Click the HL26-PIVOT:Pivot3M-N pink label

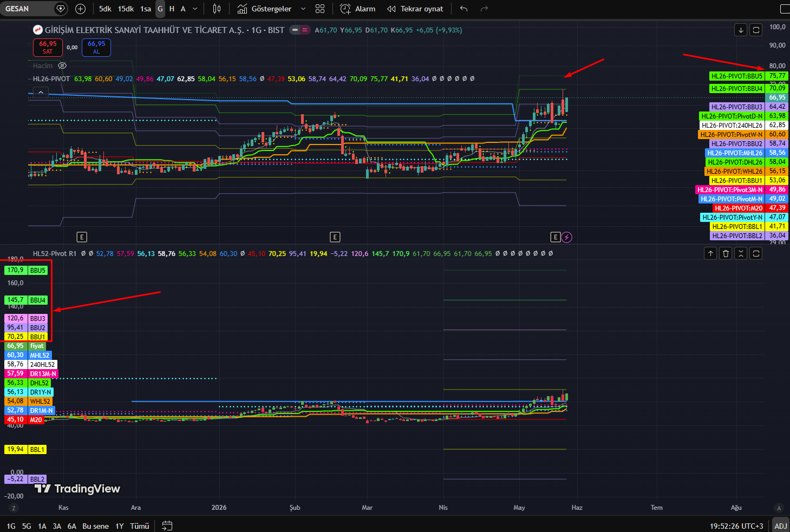click(x=730, y=190)
